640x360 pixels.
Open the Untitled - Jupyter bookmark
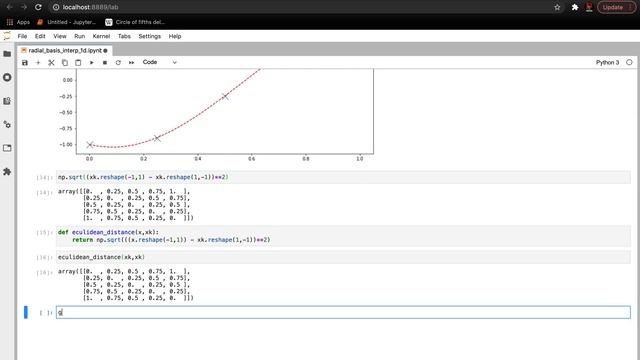[x=67, y=22]
